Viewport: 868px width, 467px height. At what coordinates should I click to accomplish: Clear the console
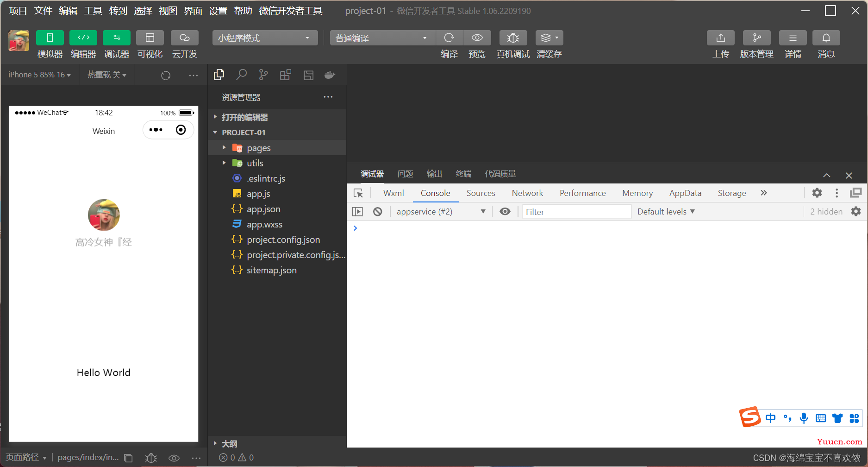pyautogui.click(x=378, y=212)
